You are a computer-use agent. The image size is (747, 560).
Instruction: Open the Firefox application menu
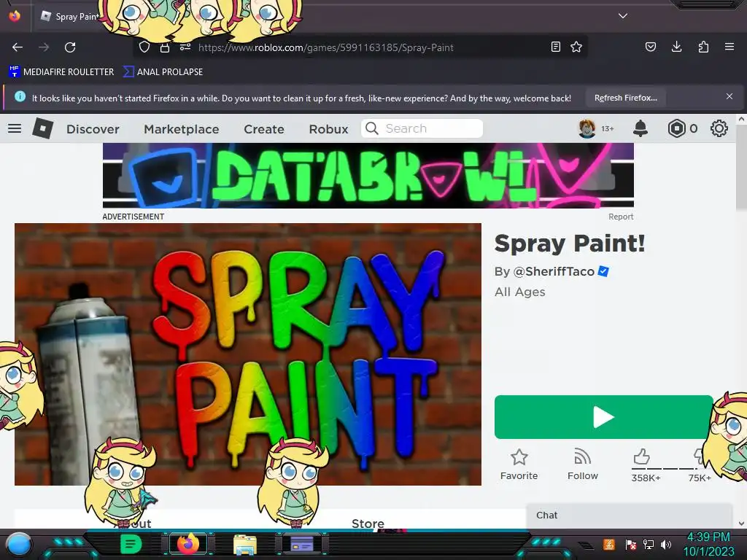[729, 47]
